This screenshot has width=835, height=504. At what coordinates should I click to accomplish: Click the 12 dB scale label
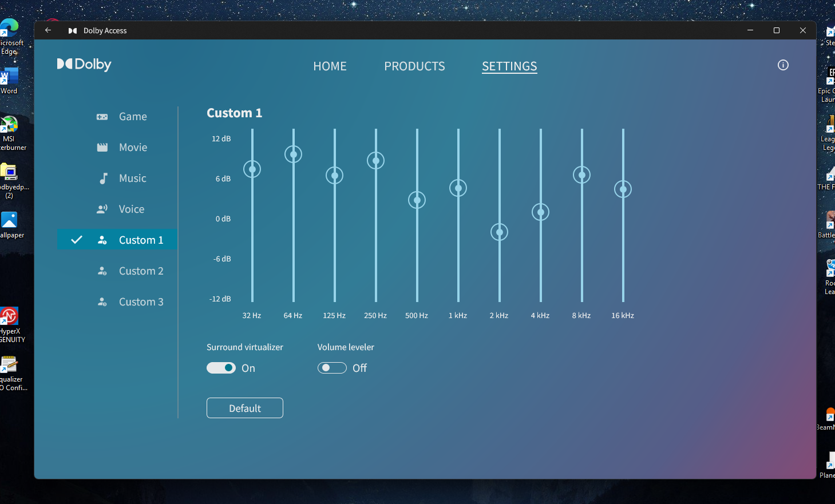(x=221, y=138)
